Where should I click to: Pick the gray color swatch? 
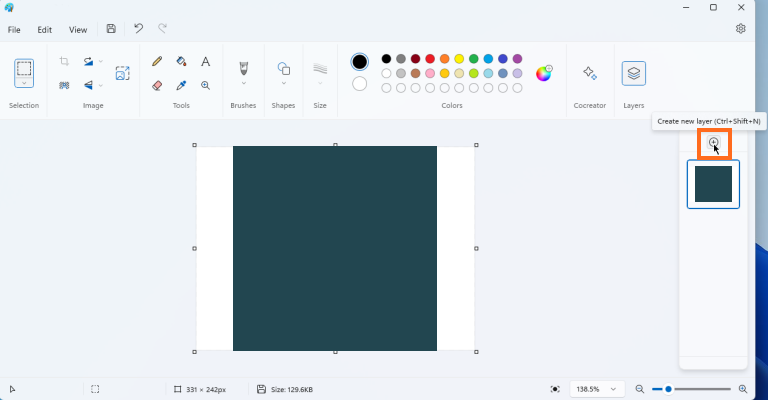click(401, 59)
